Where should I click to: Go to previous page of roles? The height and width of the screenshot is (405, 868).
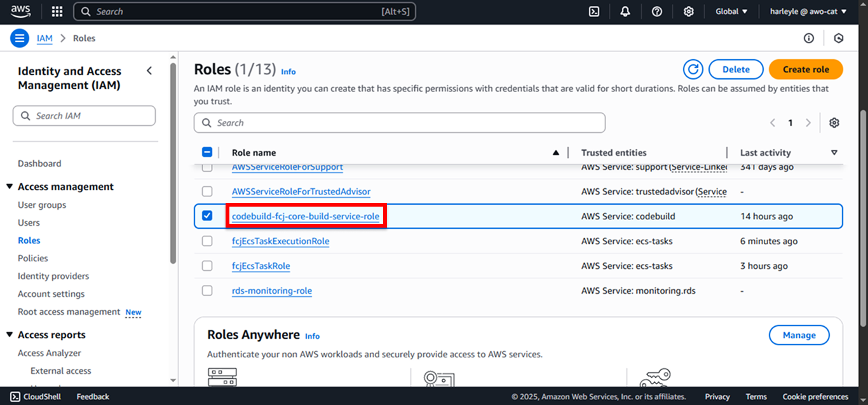tap(773, 123)
